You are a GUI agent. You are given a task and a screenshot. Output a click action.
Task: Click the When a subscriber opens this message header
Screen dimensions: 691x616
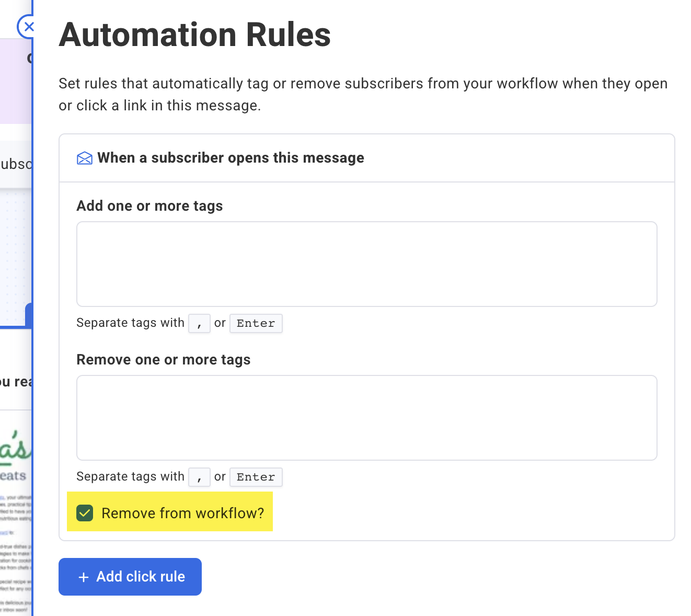(x=230, y=157)
